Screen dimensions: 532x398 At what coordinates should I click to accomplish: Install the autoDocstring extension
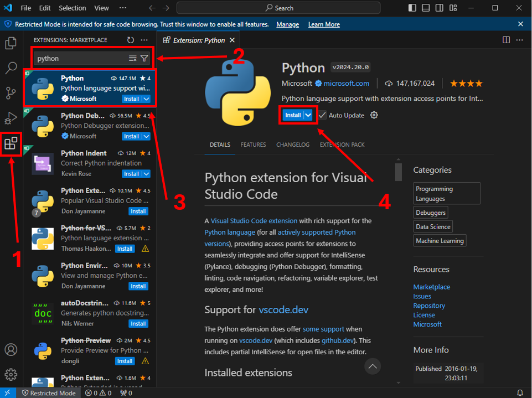click(x=138, y=324)
